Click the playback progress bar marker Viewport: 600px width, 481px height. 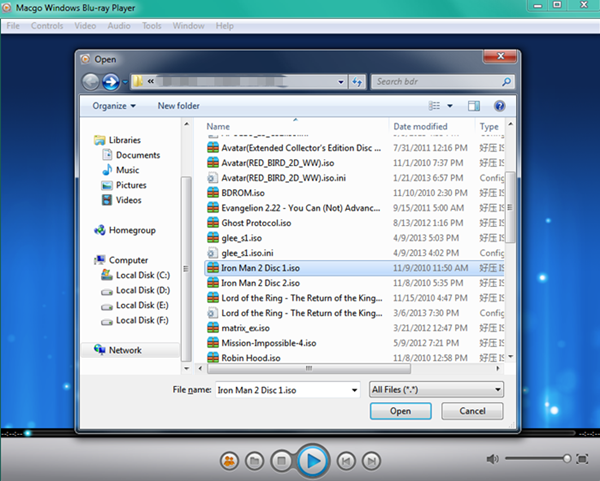point(28,433)
